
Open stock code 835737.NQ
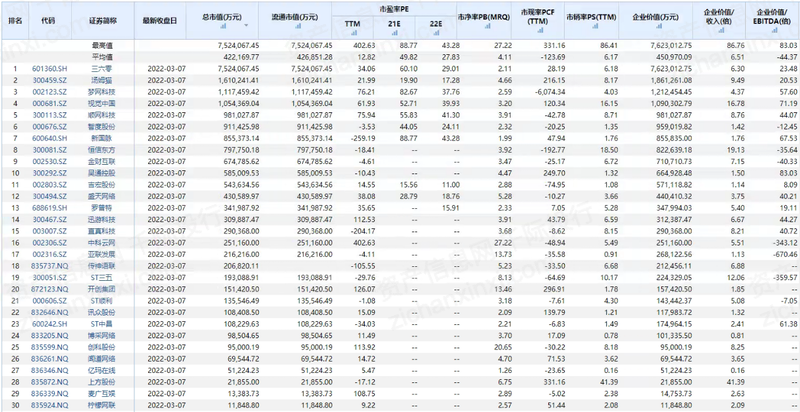pyautogui.click(x=48, y=266)
